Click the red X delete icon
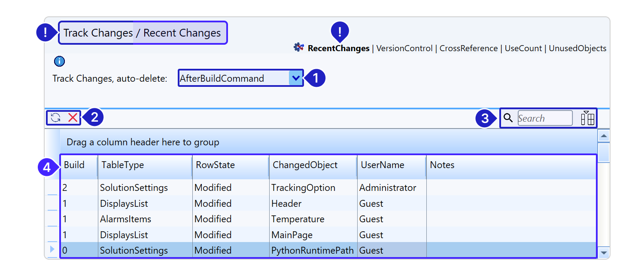The height and width of the screenshot is (276, 644). tap(73, 118)
